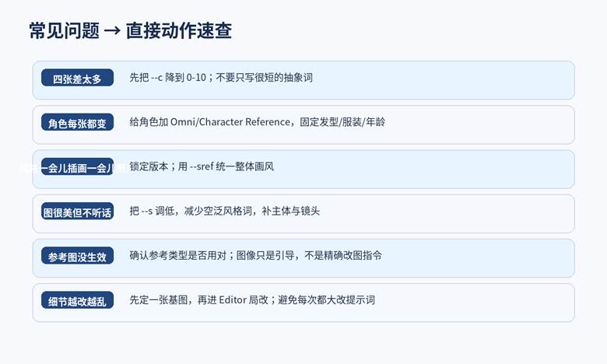The height and width of the screenshot is (364, 607).
Task: Click the 参考图没生效 label badge
Action: click(77, 256)
